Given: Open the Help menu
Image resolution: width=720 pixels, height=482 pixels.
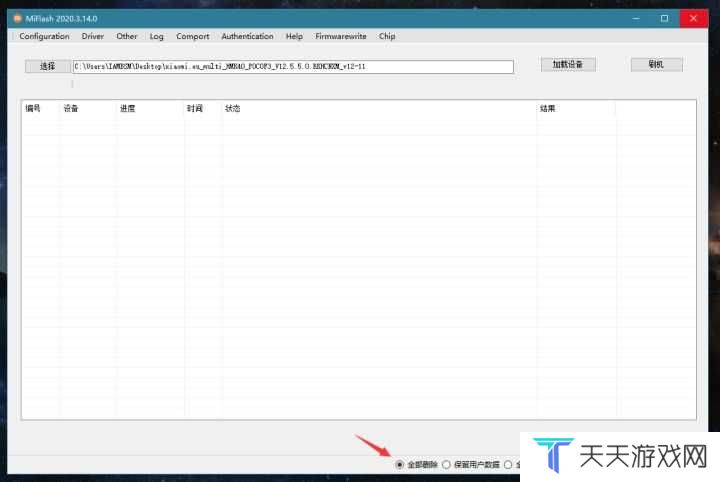Looking at the screenshot, I should [294, 36].
